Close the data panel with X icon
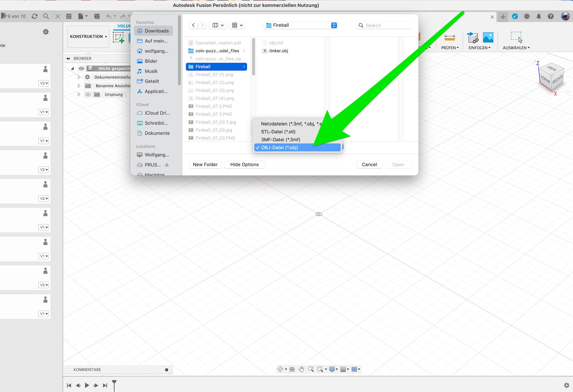The height and width of the screenshot is (392, 573). 58,16
